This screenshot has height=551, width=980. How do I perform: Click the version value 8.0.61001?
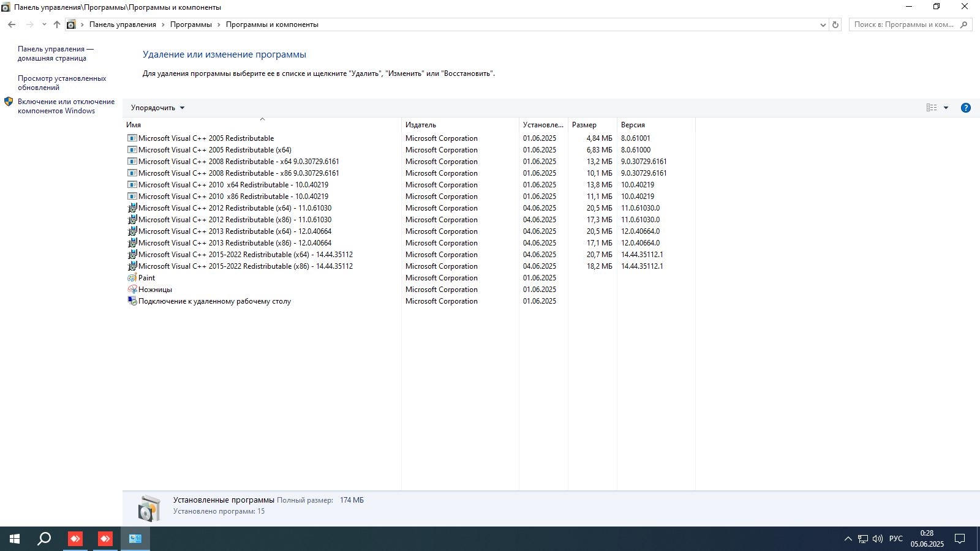pyautogui.click(x=636, y=138)
